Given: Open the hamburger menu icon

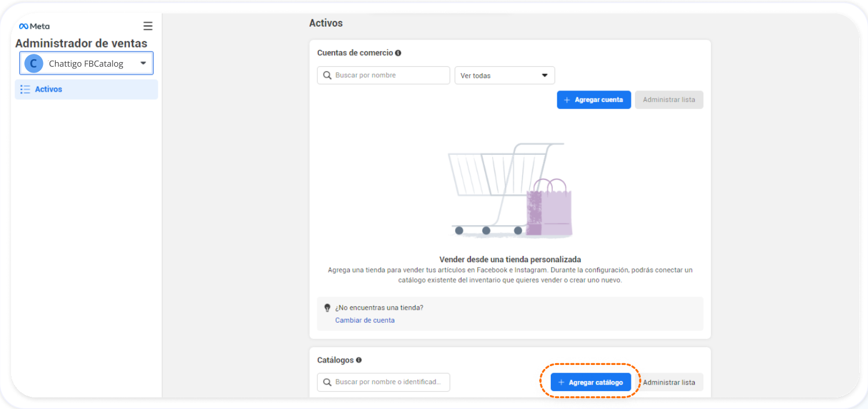Looking at the screenshot, I should pyautogui.click(x=148, y=26).
